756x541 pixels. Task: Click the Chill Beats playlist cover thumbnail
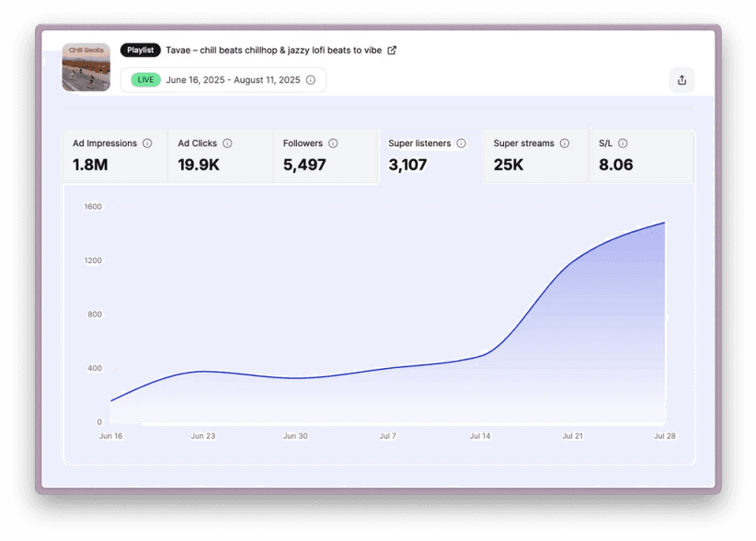[86, 67]
